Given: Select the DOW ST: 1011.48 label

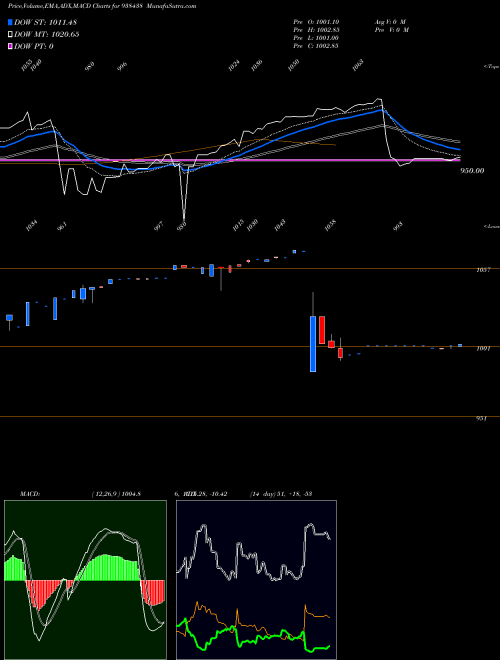Looking at the screenshot, I should [45, 22].
